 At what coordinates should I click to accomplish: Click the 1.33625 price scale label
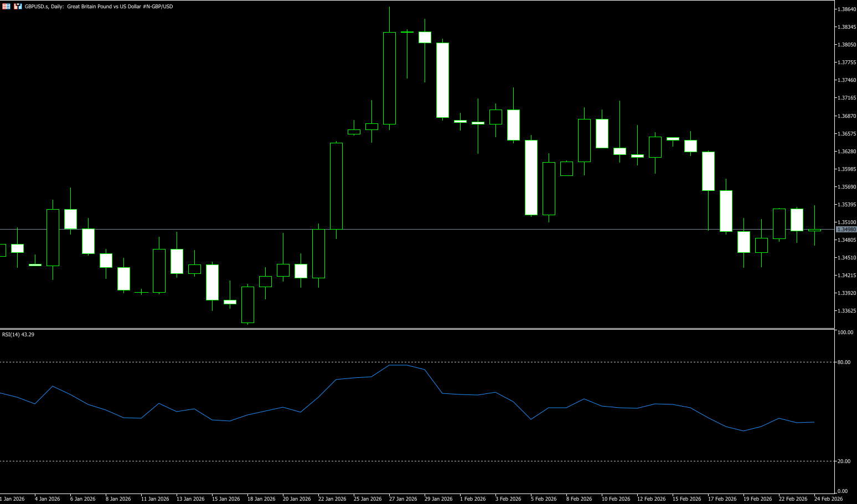click(x=847, y=311)
